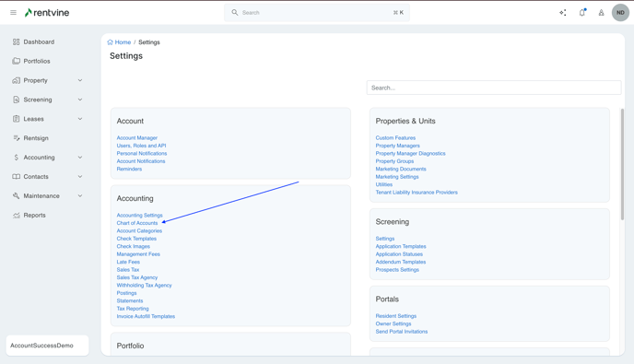Image resolution: width=634 pixels, height=364 pixels.
Task: Click the Property sidebar icon
Action: (17, 80)
